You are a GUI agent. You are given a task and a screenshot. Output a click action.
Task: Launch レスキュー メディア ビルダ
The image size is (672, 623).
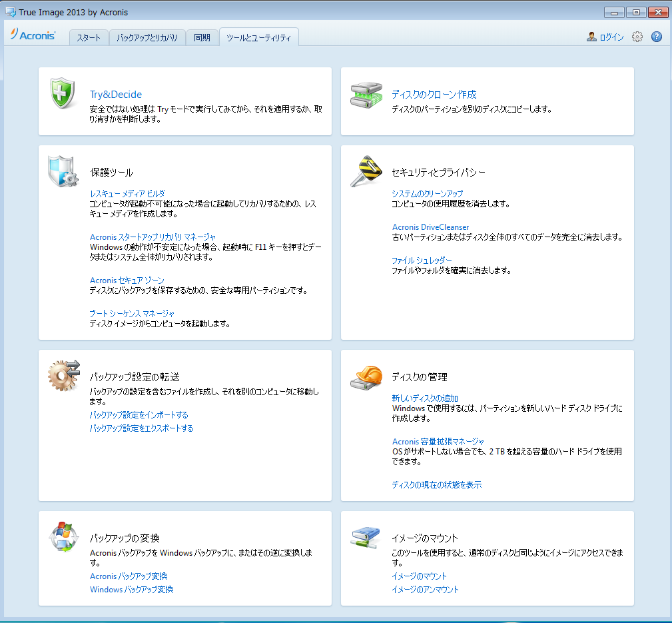[x=127, y=193]
